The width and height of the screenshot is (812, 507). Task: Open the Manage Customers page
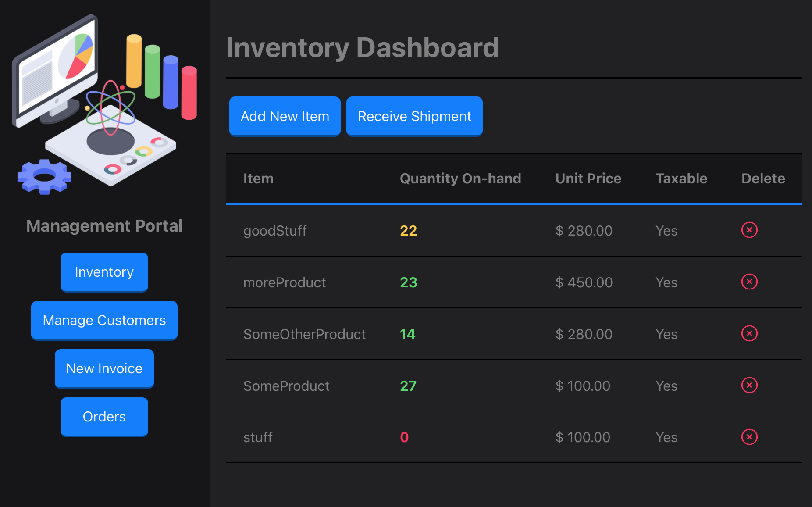tap(104, 320)
